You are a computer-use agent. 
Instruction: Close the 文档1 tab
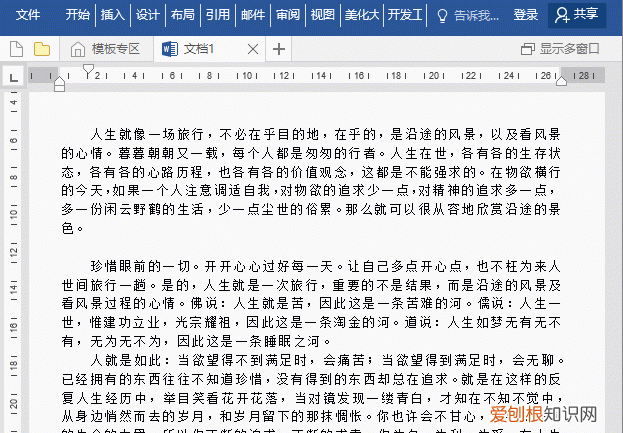click(253, 49)
